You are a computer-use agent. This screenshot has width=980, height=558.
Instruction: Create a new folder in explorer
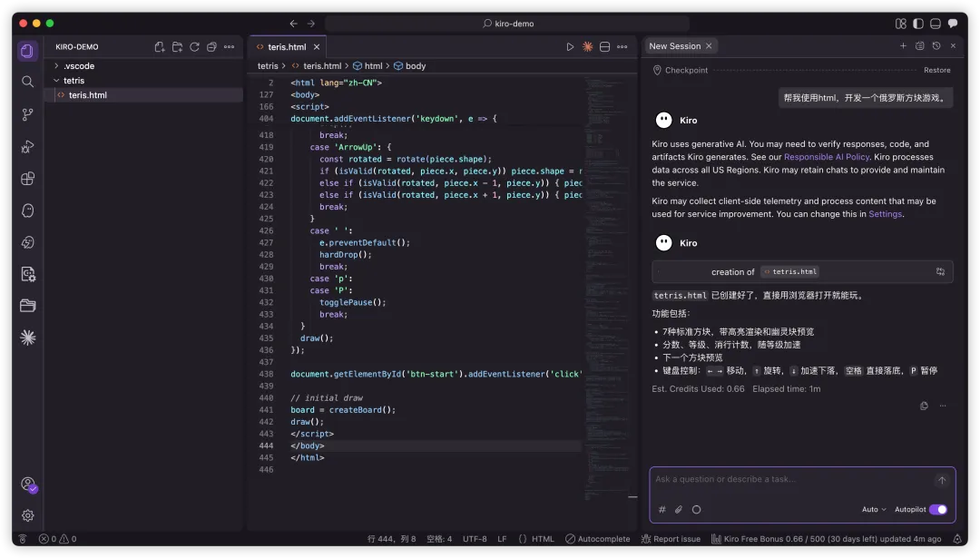[178, 47]
